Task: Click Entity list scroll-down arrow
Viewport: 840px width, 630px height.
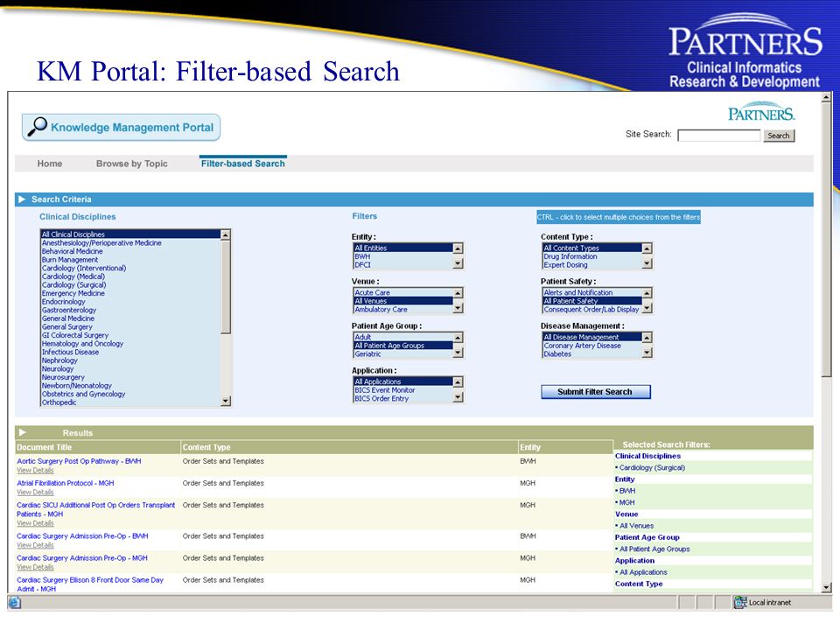Action: pos(458,263)
